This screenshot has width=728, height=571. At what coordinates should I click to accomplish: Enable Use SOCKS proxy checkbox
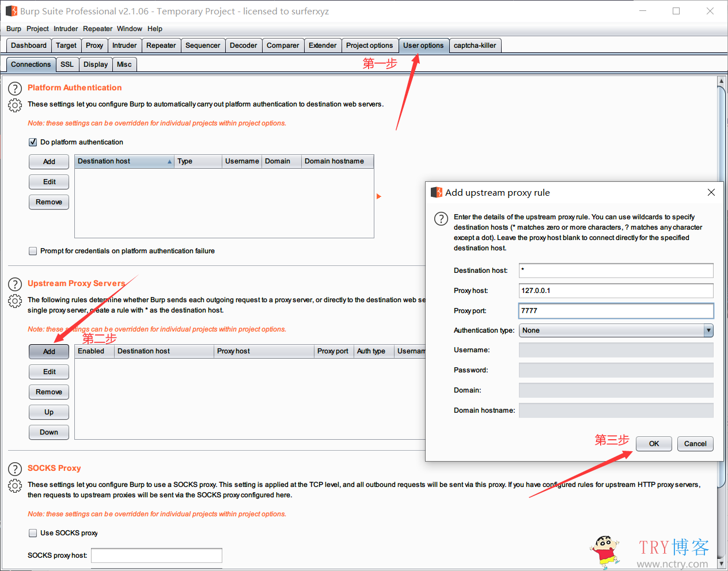click(33, 533)
